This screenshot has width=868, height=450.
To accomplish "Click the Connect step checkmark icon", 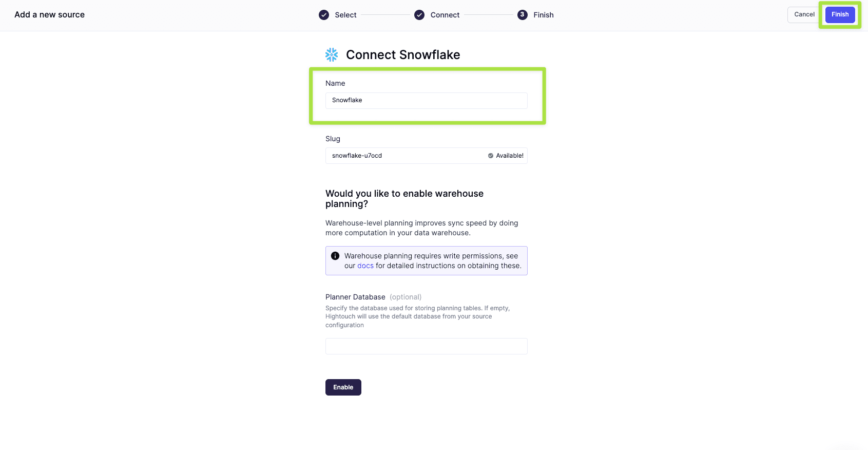I will [x=419, y=15].
